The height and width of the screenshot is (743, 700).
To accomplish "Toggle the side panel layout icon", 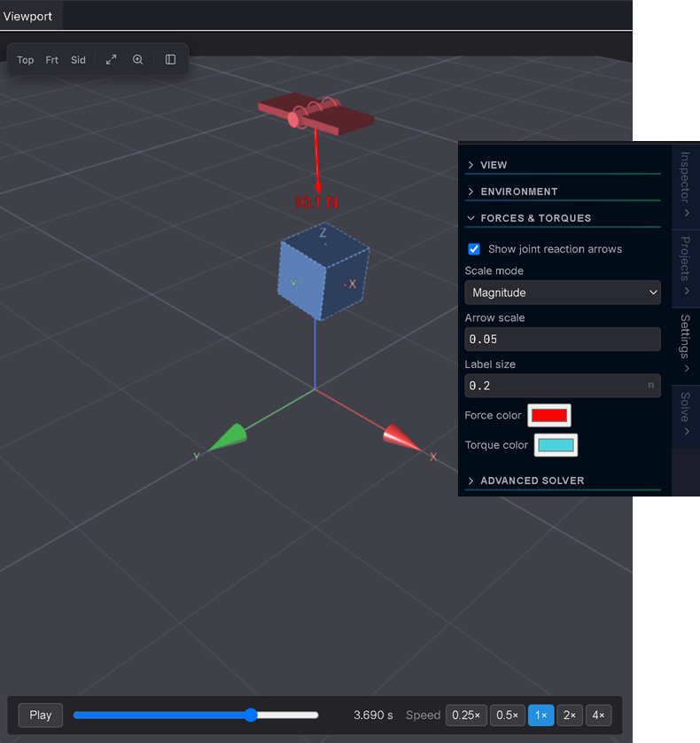I will click(x=170, y=59).
